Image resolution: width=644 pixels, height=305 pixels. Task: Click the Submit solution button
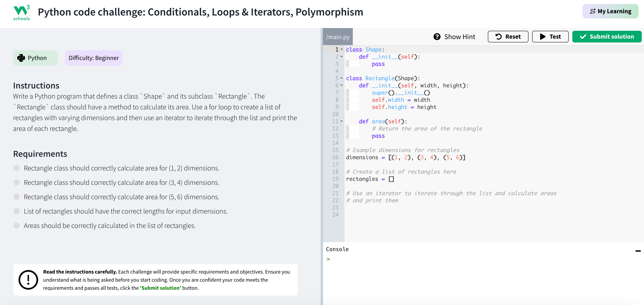pyautogui.click(x=607, y=37)
